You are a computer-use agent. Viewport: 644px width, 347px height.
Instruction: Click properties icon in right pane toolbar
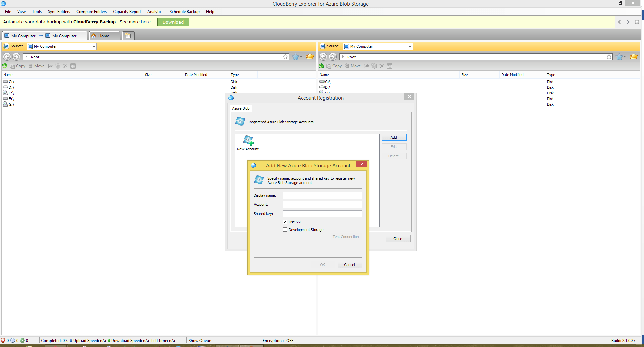389,66
